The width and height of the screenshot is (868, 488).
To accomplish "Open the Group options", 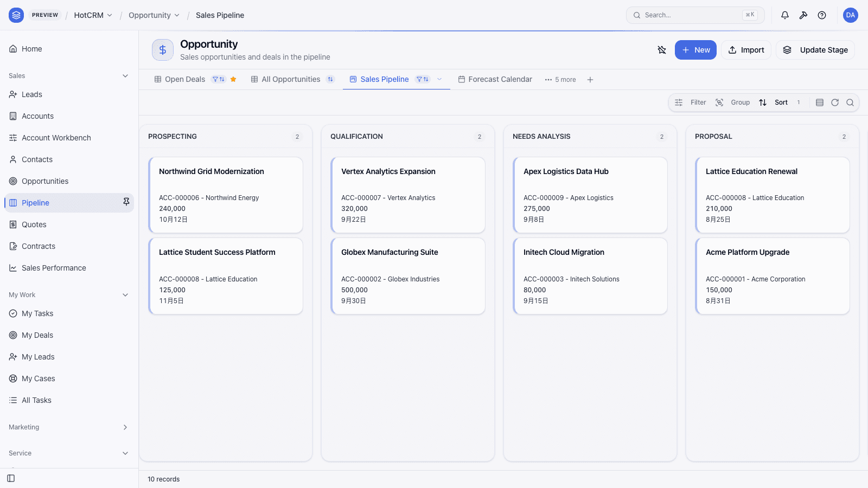I will coord(733,102).
